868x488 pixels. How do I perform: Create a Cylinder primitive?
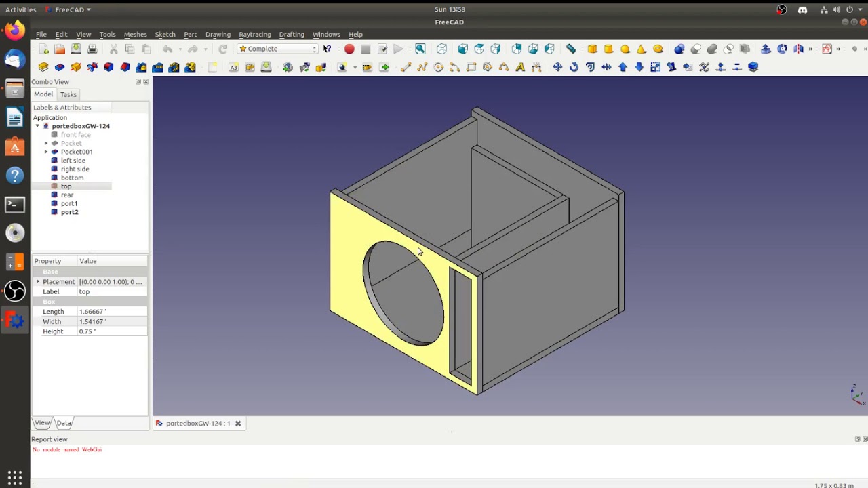coord(608,49)
